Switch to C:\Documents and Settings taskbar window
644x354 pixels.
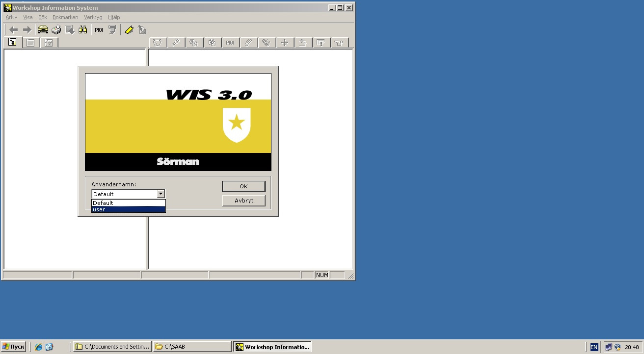click(112, 347)
